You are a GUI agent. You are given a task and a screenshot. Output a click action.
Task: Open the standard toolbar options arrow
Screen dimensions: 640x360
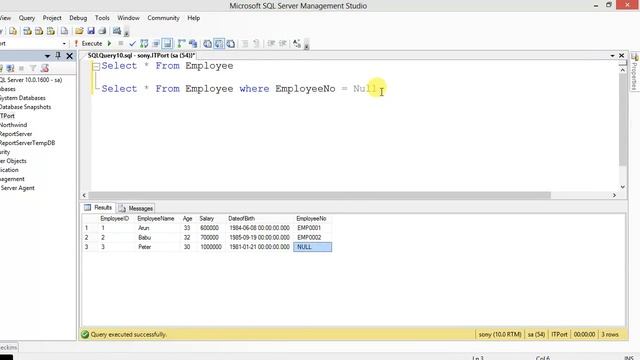127,32
